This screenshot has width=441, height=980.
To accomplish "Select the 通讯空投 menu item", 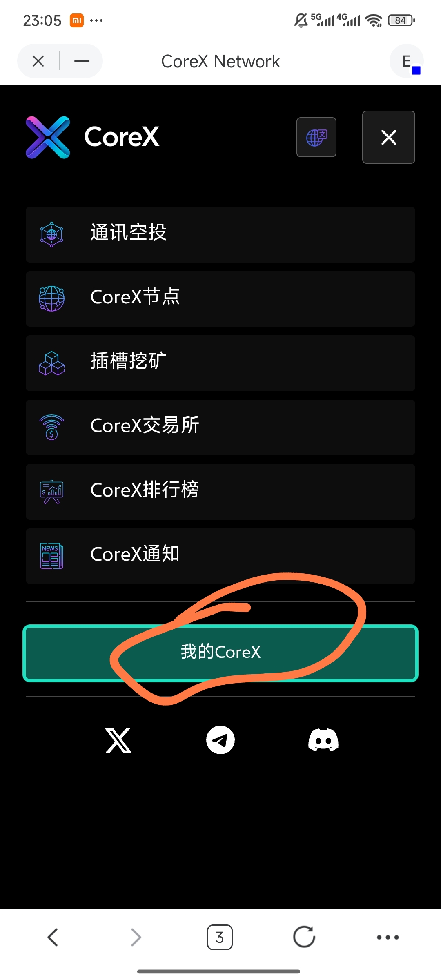I will [220, 234].
